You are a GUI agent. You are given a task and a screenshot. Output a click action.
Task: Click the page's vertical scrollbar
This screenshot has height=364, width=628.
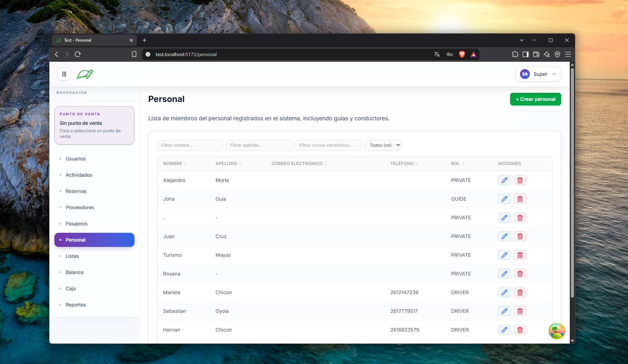click(572, 183)
